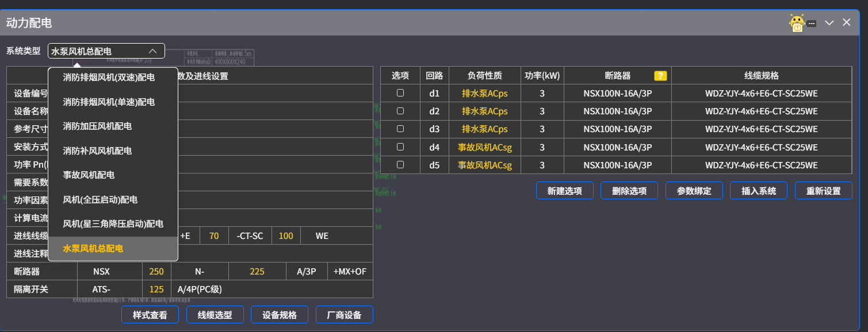Click 排水泵ACps load type for d2
This screenshot has height=332, width=868.
tap(484, 111)
